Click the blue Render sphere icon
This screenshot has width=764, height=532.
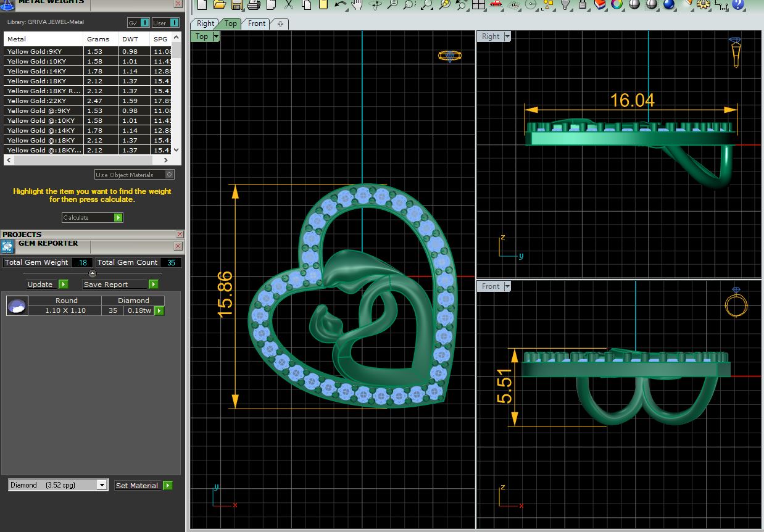[669, 4]
